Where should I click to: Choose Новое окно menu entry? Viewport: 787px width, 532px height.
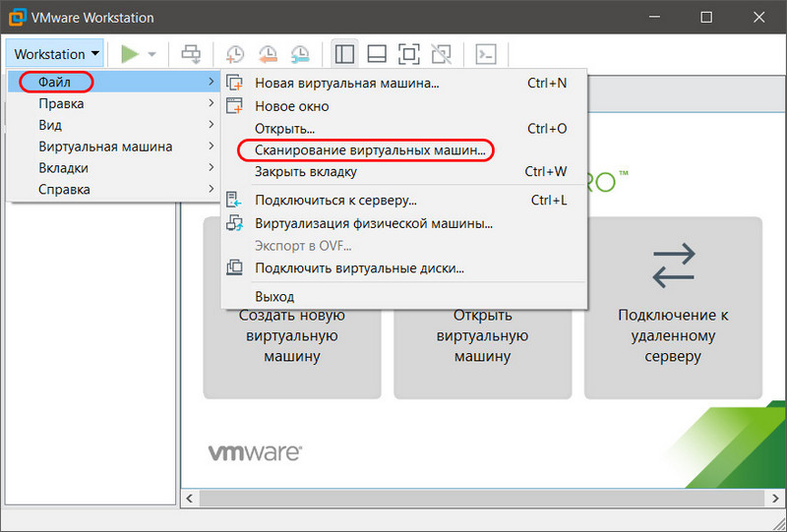[404, 106]
